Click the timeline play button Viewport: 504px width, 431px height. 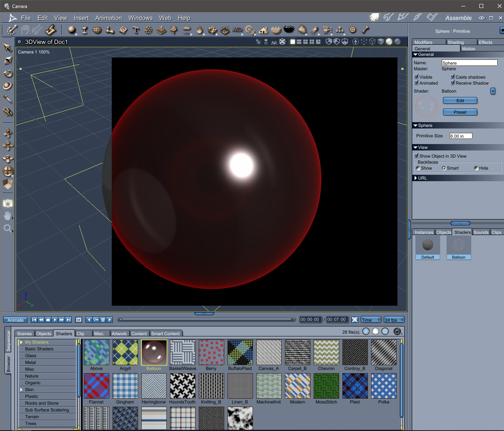55,320
